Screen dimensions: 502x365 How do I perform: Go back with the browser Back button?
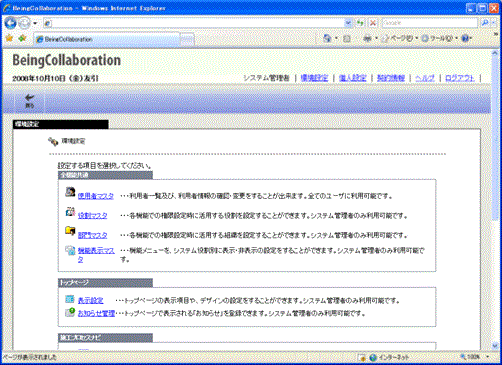10,23
